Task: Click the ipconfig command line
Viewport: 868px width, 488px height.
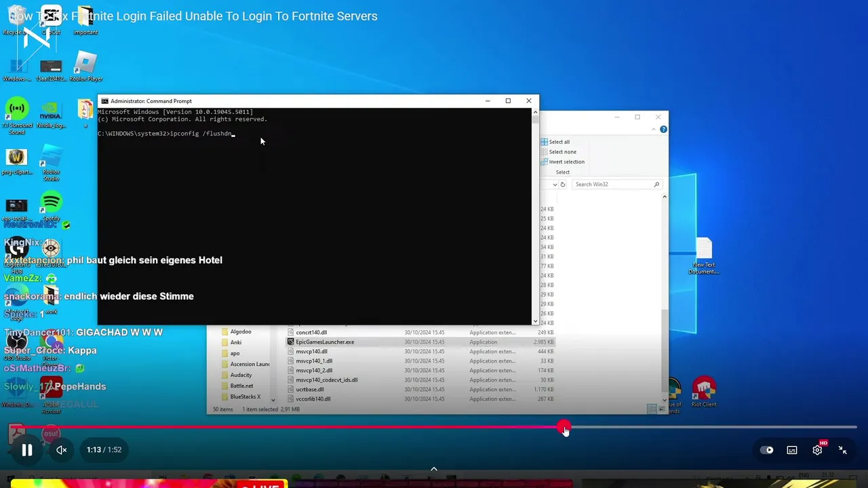Action: click(x=166, y=134)
